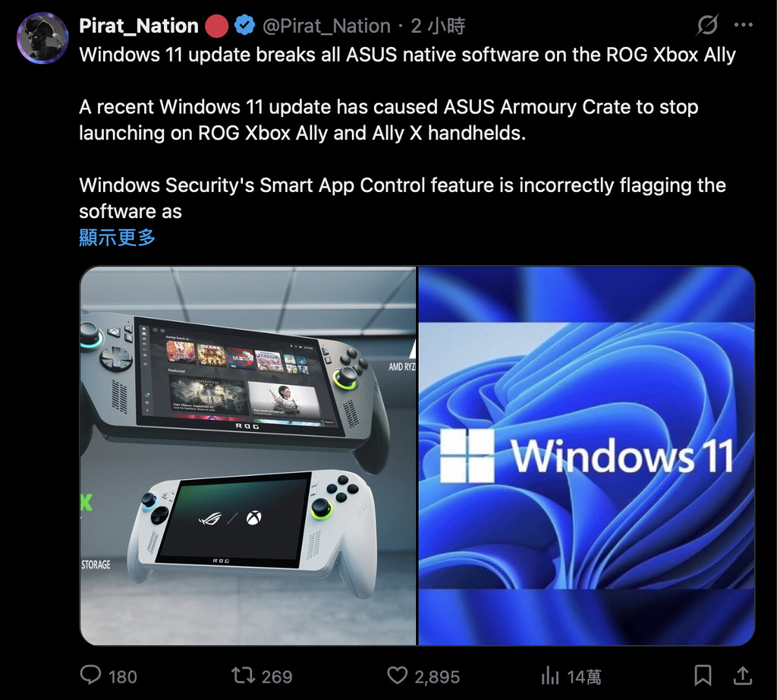The image size is (777, 700).
Task: Bookmark this post
Action: (x=703, y=675)
